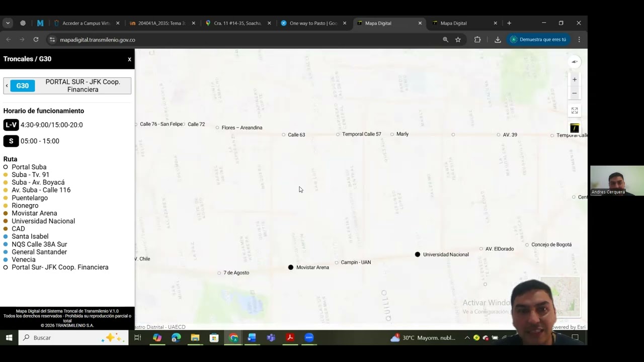Screen dimensions: 644x362
Task: Close the active Mapa Digital tab
Action: point(420,23)
